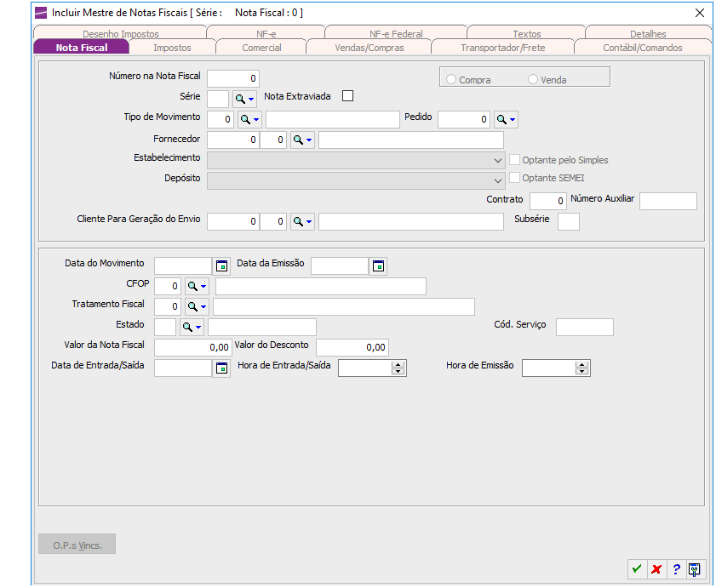Click the red X cancel icon

tap(656, 568)
